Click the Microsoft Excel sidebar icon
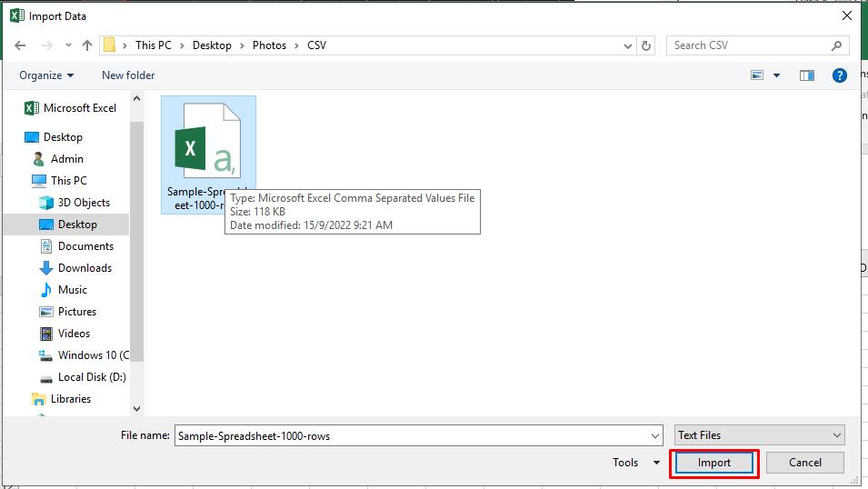This screenshot has width=868, height=489. (x=32, y=108)
